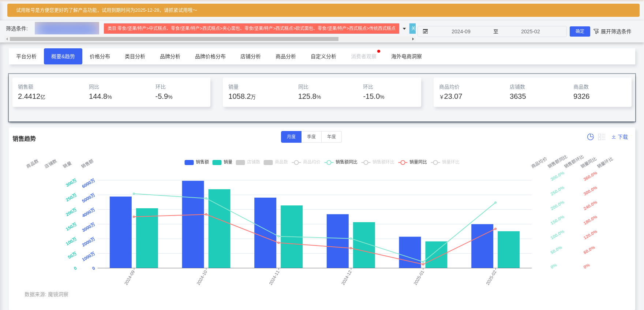This screenshot has width=644, height=310.
Task: Open 自定义分析 tab
Action: point(323,56)
